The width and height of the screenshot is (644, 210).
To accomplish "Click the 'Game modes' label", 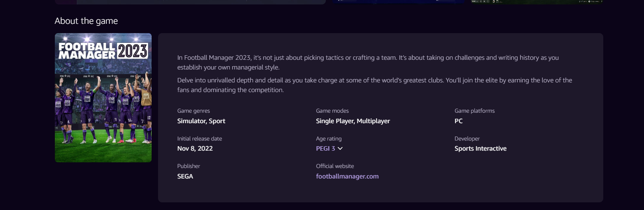I will tap(332, 111).
